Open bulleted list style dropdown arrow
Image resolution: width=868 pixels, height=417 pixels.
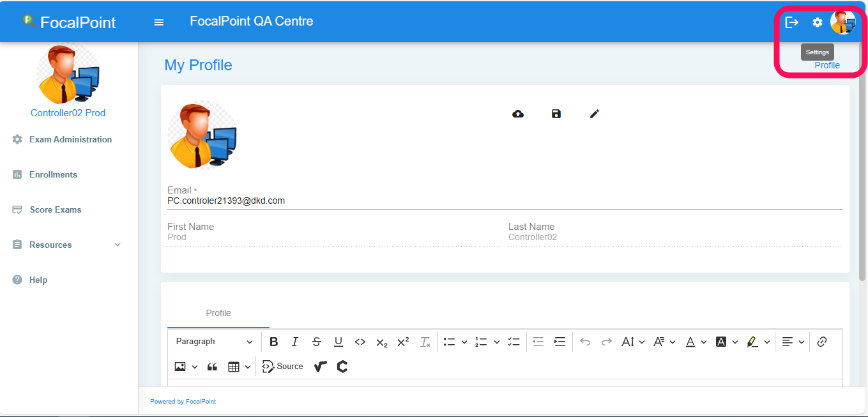[x=464, y=342]
